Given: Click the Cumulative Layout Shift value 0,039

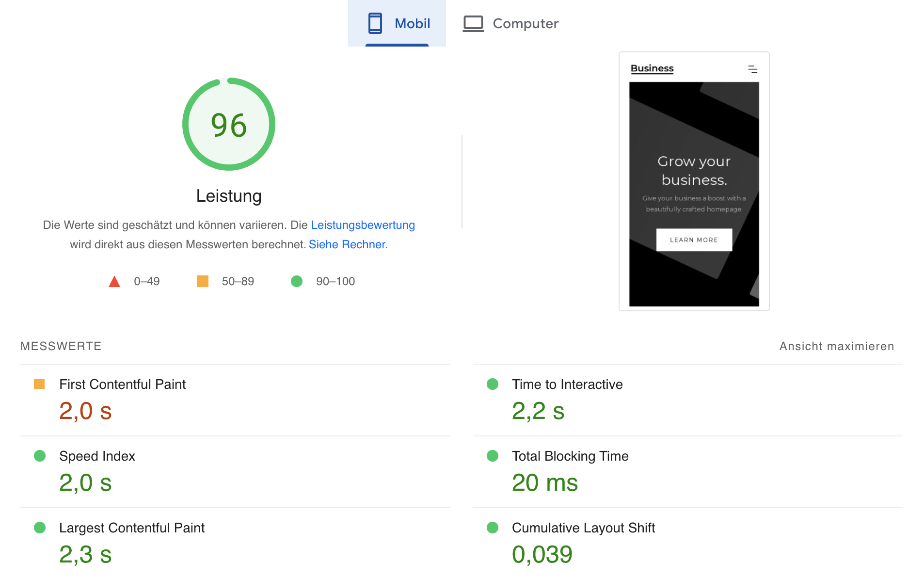Looking at the screenshot, I should click(x=542, y=555).
